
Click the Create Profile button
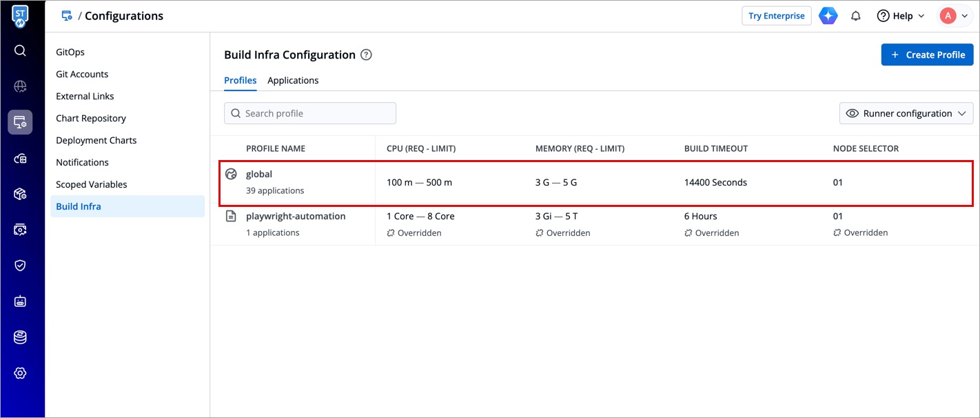point(927,55)
